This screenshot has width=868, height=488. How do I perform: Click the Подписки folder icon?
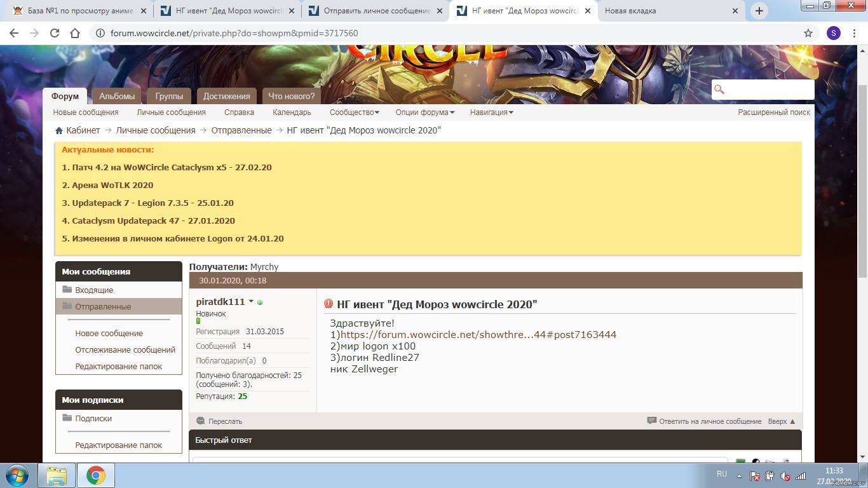[67, 418]
